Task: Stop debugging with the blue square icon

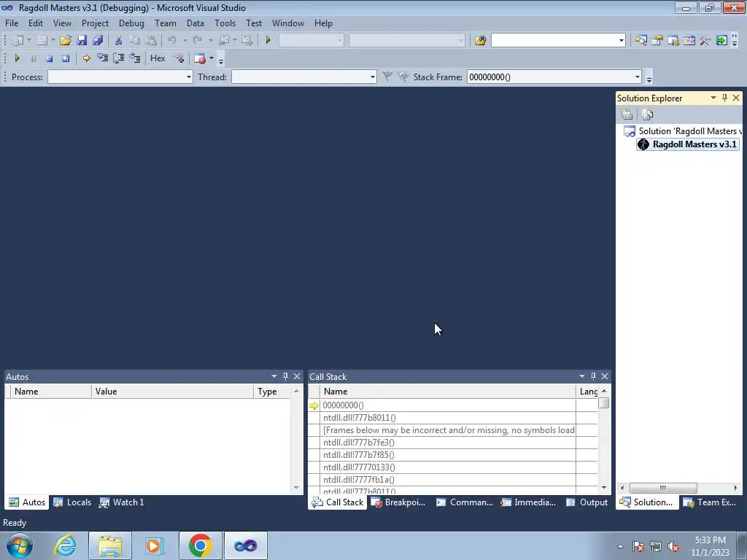Action: click(x=49, y=58)
